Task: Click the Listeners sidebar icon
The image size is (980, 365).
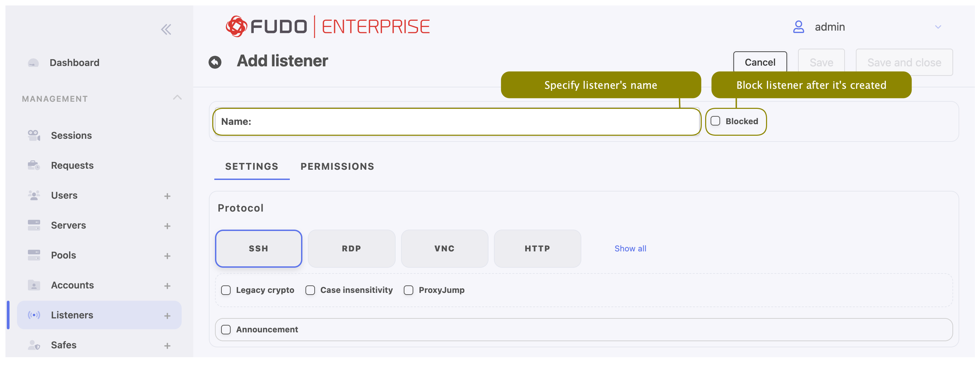Action: point(34,315)
